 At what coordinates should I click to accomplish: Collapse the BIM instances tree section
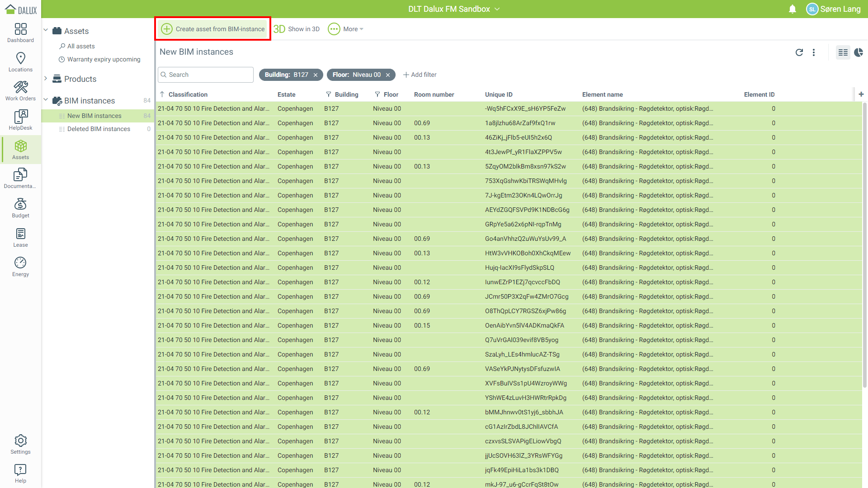[x=46, y=100]
